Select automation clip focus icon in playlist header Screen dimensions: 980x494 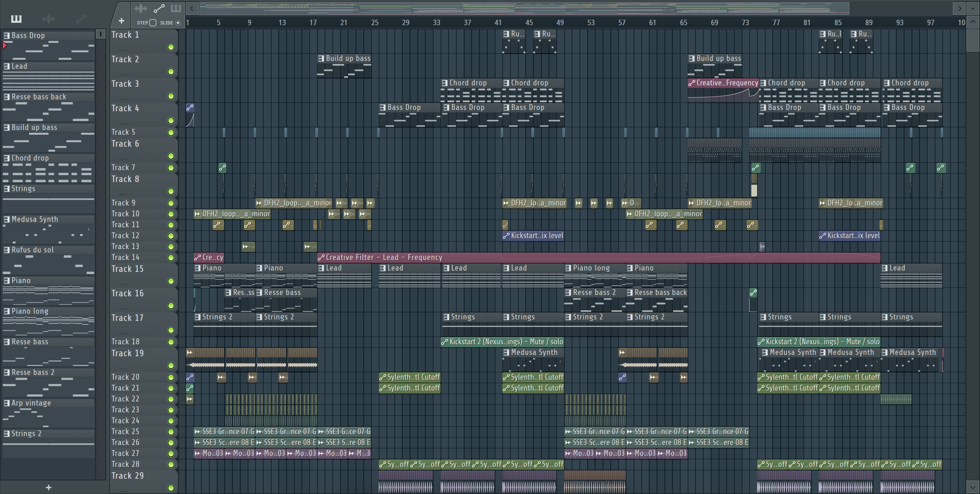pos(159,9)
